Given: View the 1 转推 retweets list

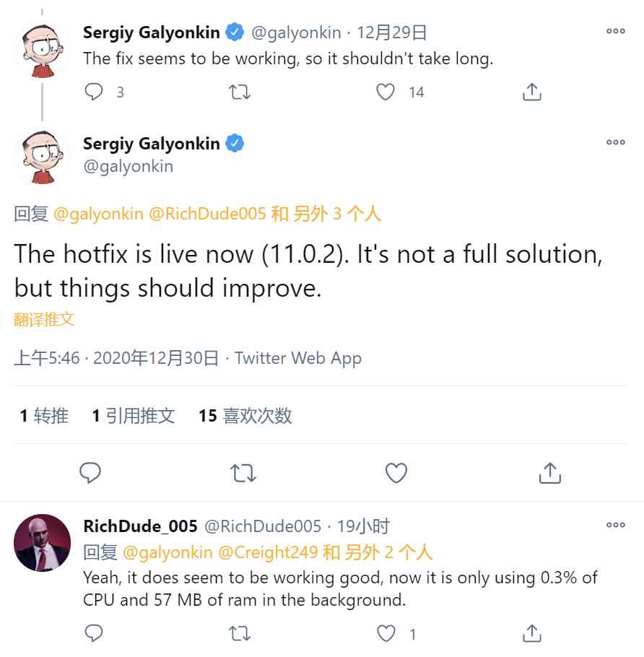Looking at the screenshot, I should tap(44, 416).
